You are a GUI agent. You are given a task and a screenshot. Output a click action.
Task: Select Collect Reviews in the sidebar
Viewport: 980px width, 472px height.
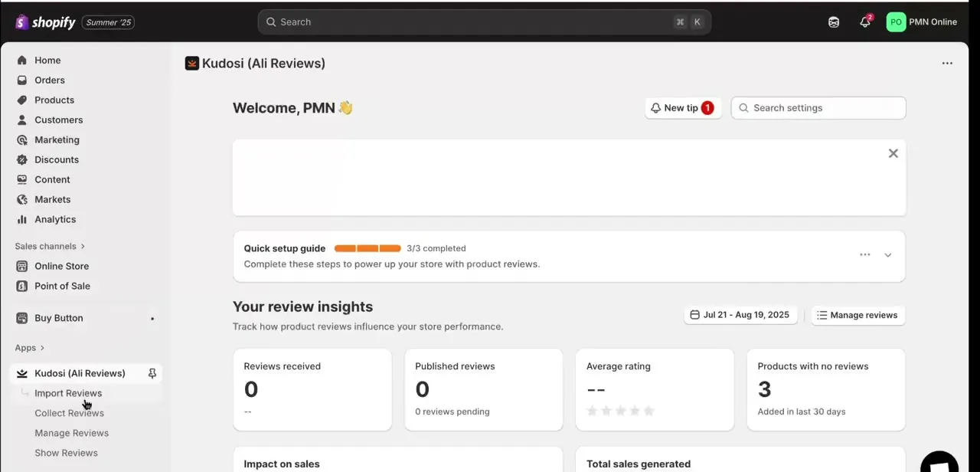point(69,413)
